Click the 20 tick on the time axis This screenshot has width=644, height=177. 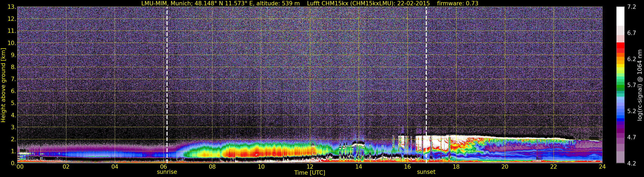click(x=505, y=167)
